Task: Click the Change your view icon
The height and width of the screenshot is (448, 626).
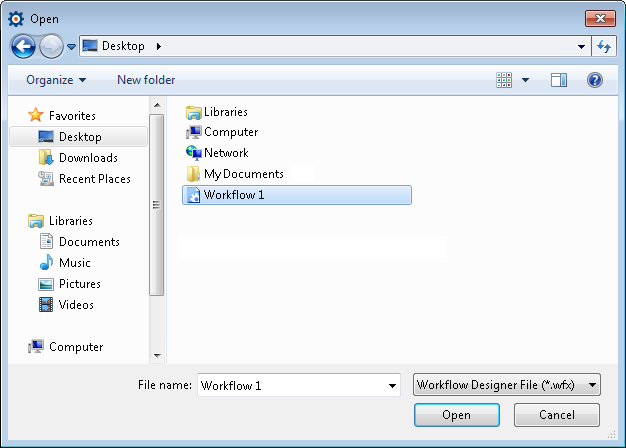Action: tap(505, 80)
